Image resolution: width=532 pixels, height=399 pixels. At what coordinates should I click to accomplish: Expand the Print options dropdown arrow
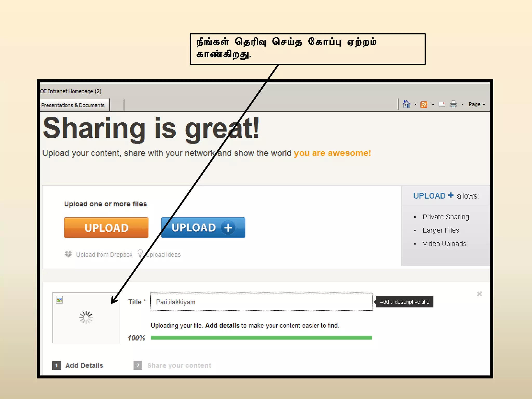(462, 104)
